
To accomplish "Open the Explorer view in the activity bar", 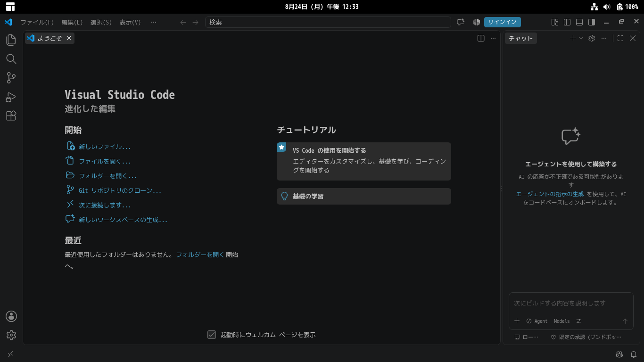I will click(11, 40).
